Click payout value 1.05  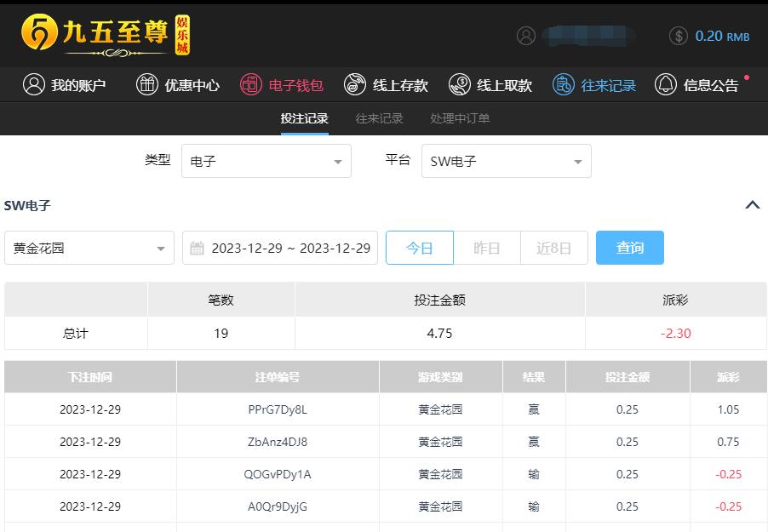(x=728, y=409)
